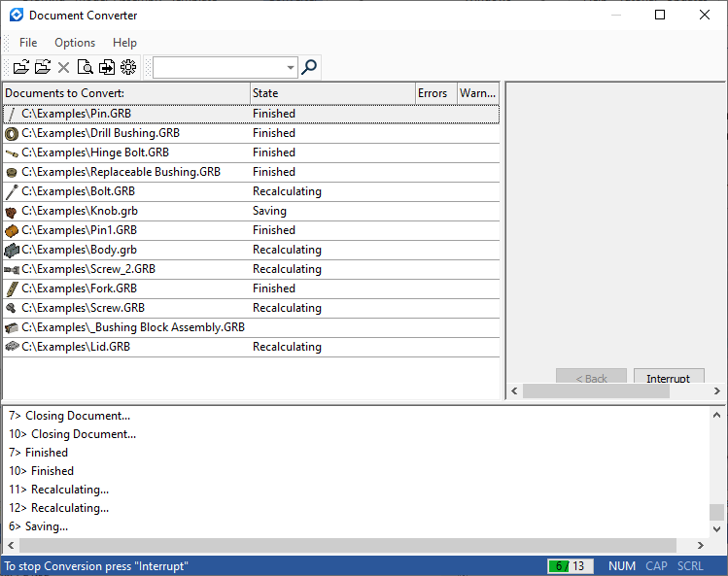Click the Add Folder icon in toolbar
Viewport: 728px width, 576px height.
pos(43,67)
